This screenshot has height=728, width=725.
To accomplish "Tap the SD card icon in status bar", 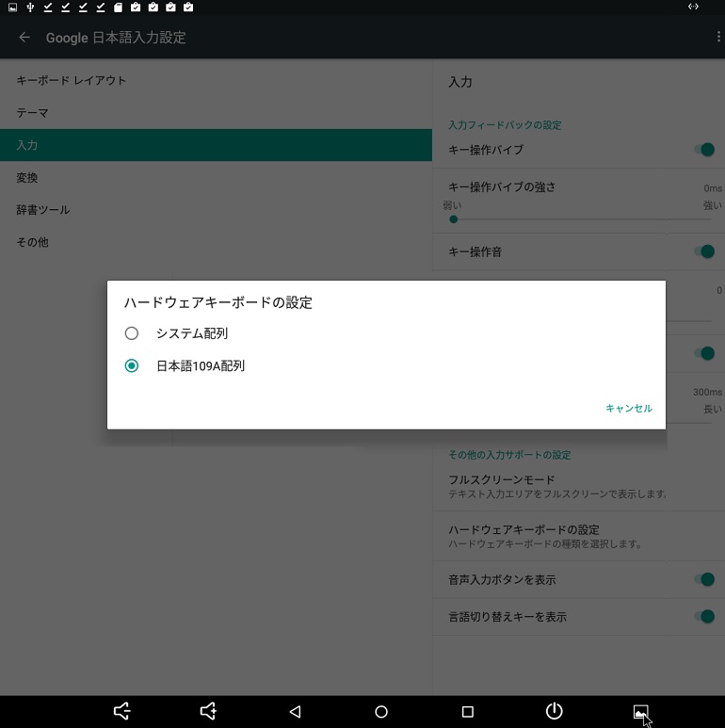I will point(118,7).
